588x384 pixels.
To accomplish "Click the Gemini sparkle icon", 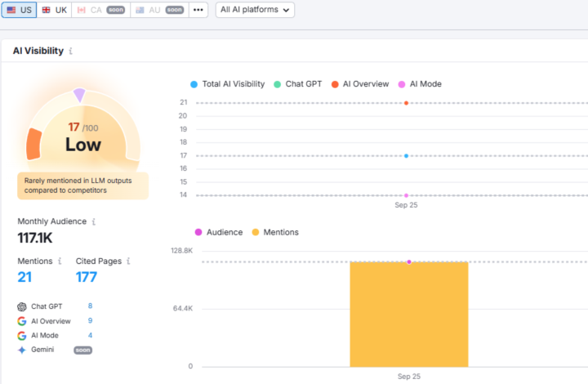I will pos(21,350).
